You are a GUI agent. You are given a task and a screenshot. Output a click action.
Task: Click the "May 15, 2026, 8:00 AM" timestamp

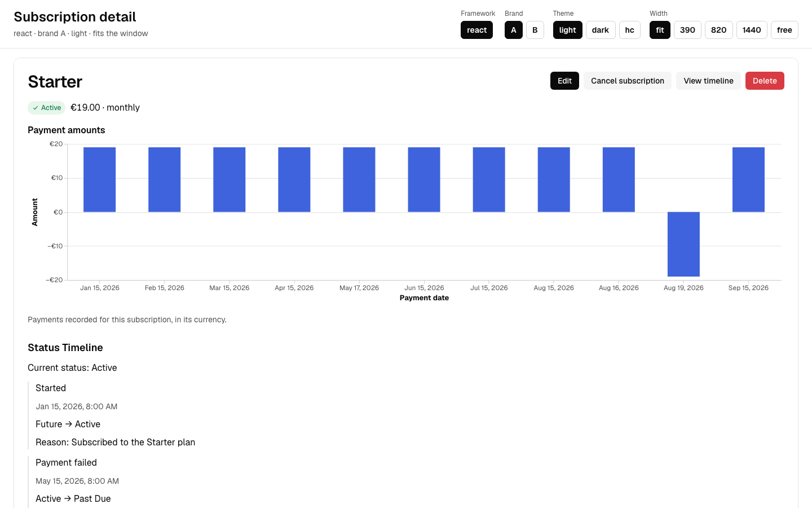click(x=77, y=481)
